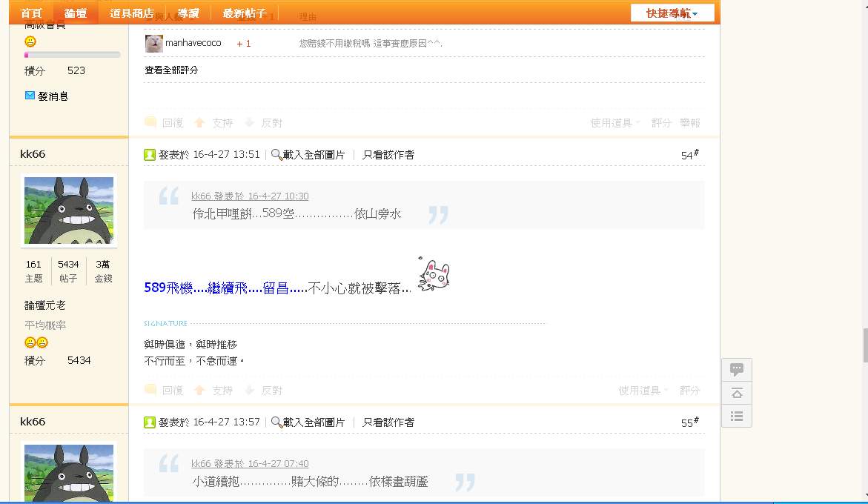Click the 發消息 envelope icon
Screen dimensions: 868x504
[x=30, y=96]
